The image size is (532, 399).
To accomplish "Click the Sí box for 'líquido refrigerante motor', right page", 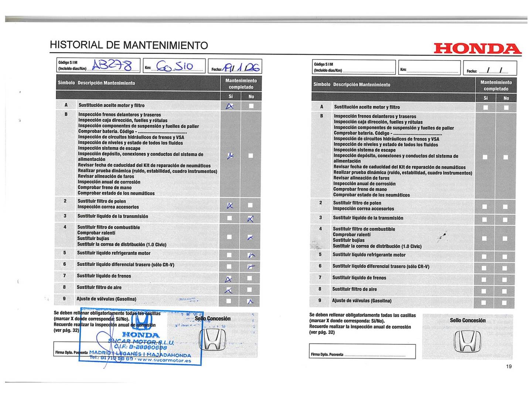I will (x=484, y=256).
